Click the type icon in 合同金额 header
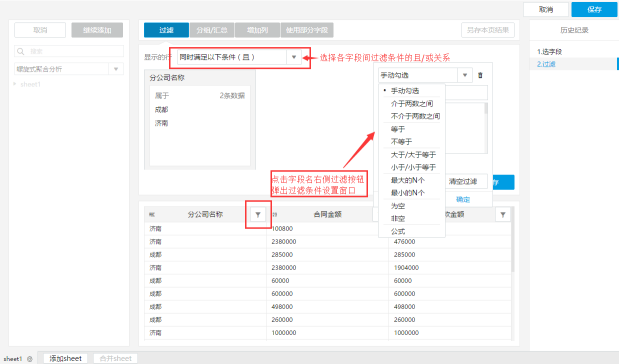This screenshot has width=619, height=364. coord(275,214)
